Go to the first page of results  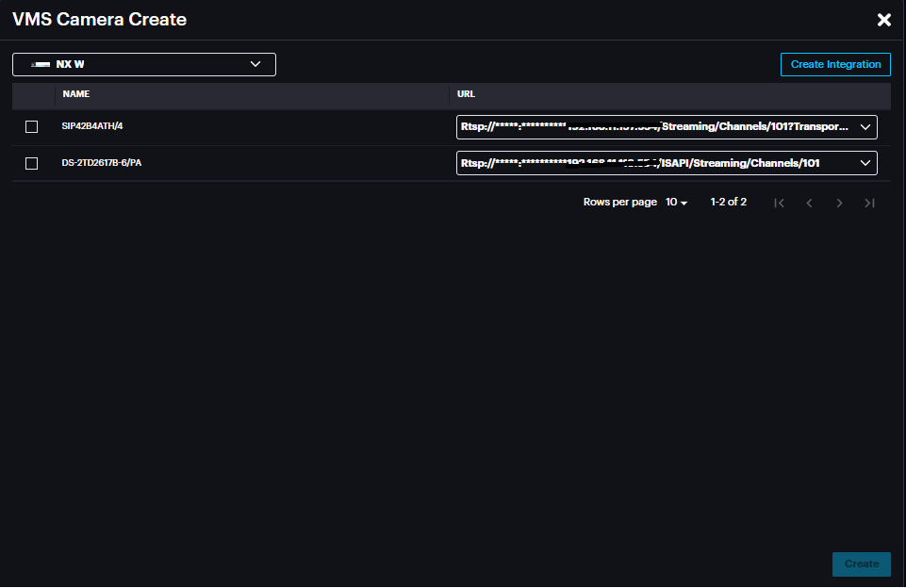pyautogui.click(x=779, y=203)
